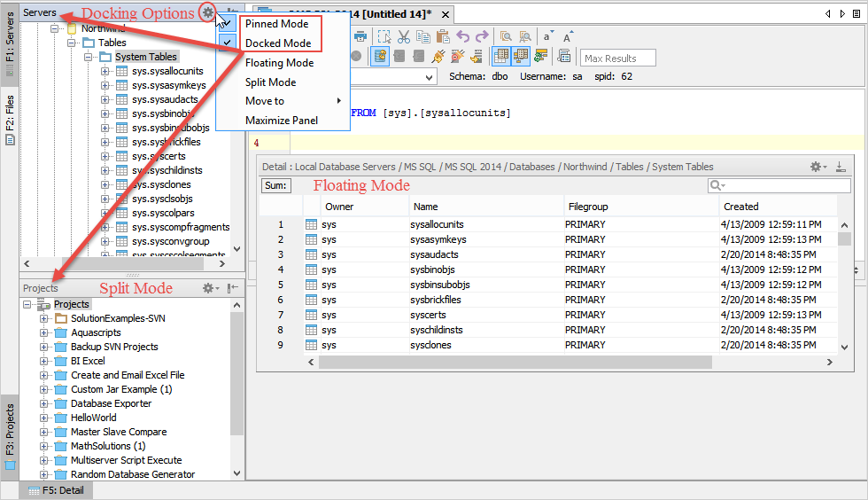This screenshot has height=500, width=868.
Task: Increase font size with large 'A' icon
Action: pyautogui.click(x=568, y=36)
